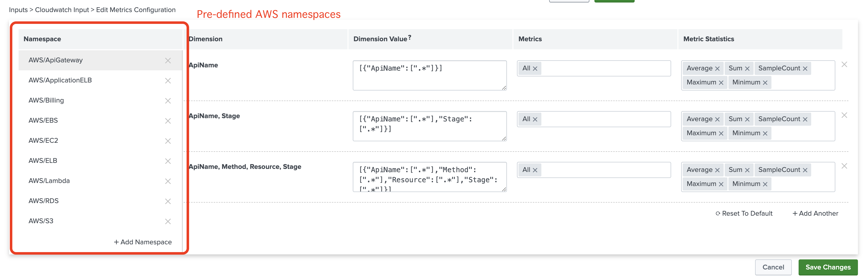
Task: Remove the AWS/ApiGateway namespace
Action: click(168, 61)
